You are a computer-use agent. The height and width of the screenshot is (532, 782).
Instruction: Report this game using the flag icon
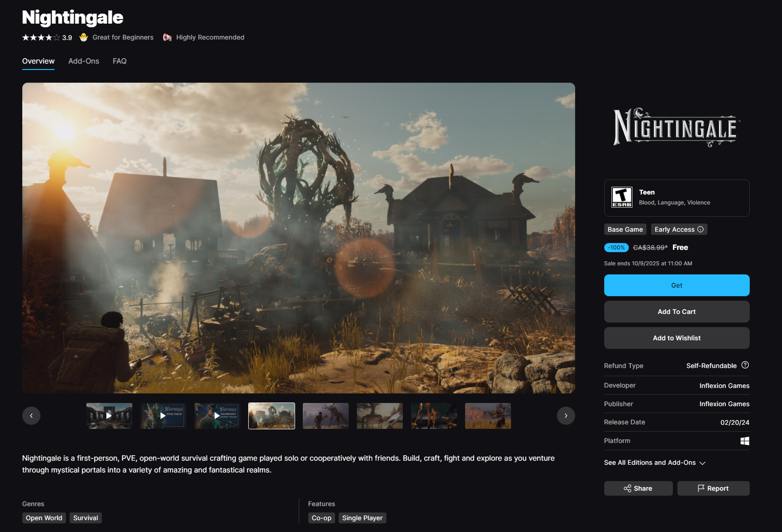click(713, 488)
